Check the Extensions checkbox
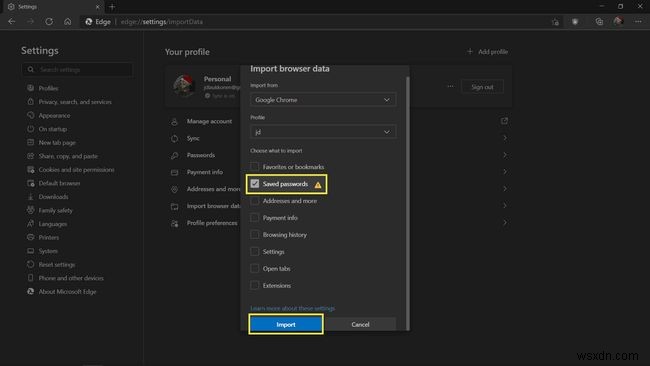Viewport: 650px width, 366px height. click(x=255, y=285)
